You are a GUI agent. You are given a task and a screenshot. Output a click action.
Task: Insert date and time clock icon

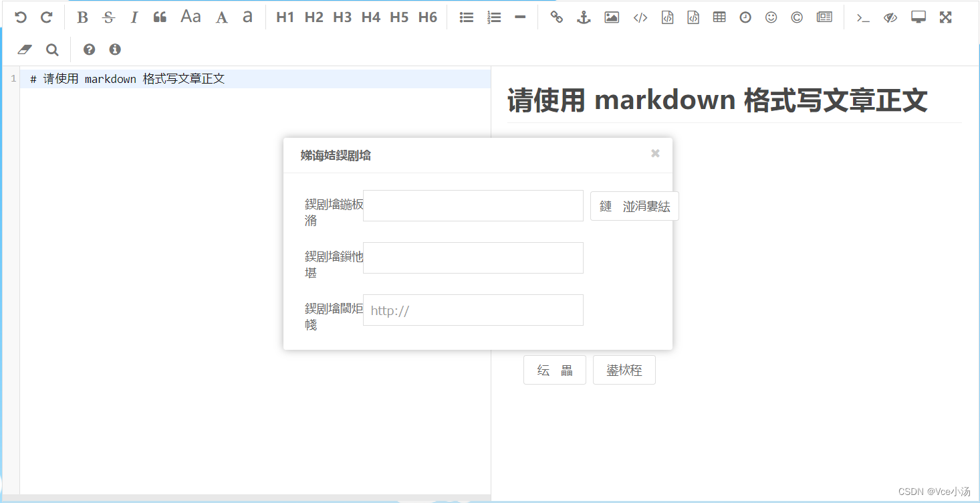click(x=745, y=17)
